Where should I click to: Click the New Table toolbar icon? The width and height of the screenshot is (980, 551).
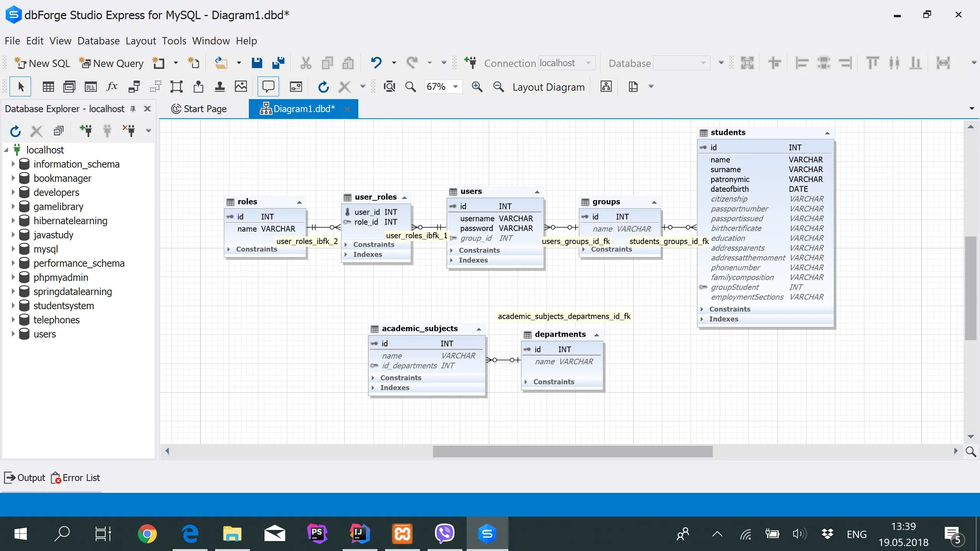point(48,87)
